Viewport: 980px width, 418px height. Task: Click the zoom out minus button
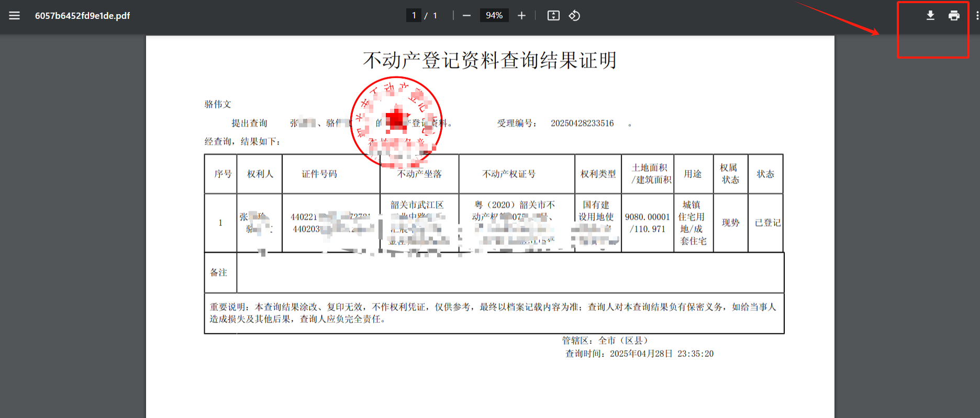point(466,16)
